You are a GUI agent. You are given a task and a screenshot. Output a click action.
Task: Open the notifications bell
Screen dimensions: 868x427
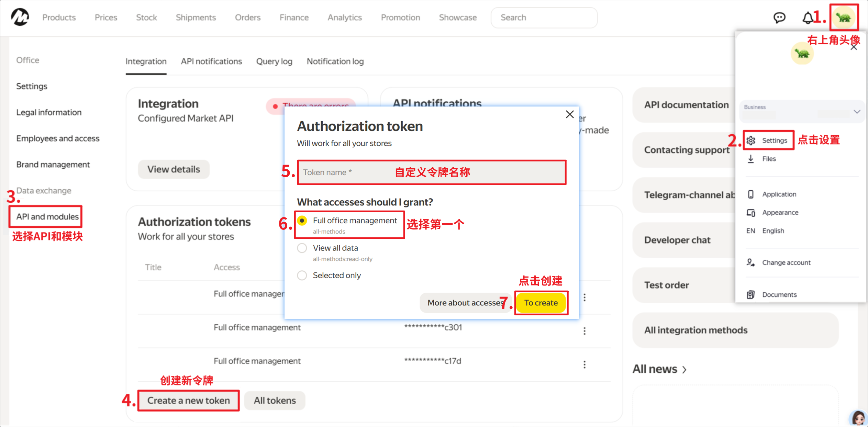click(x=808, y=17)
